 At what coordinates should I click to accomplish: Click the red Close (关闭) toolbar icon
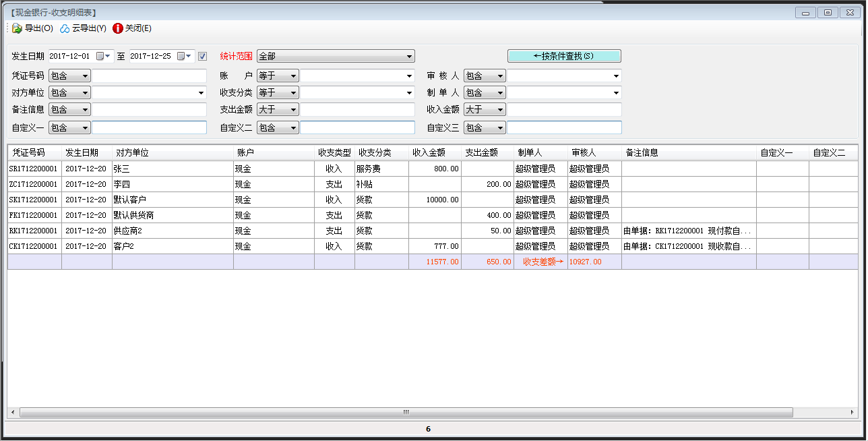(x=118, y=28)
